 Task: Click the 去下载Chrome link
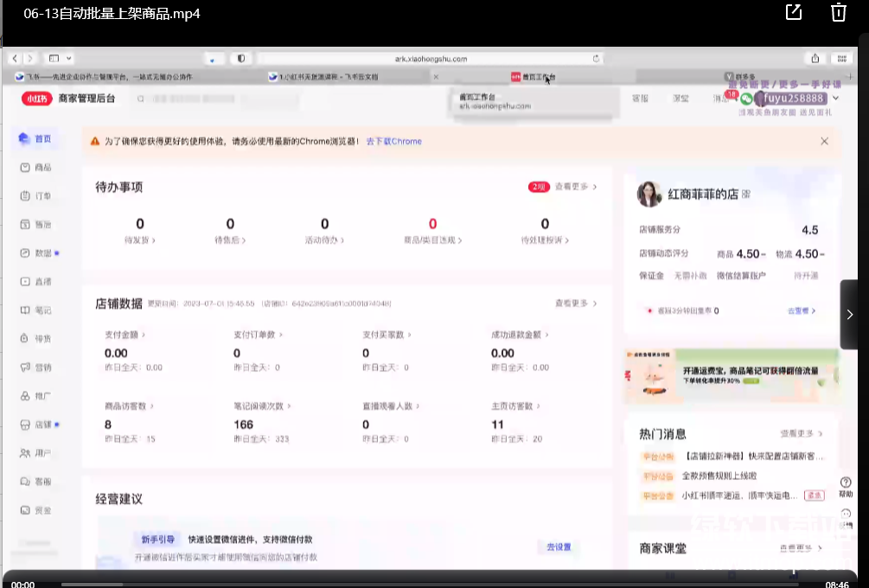point(393,141)
